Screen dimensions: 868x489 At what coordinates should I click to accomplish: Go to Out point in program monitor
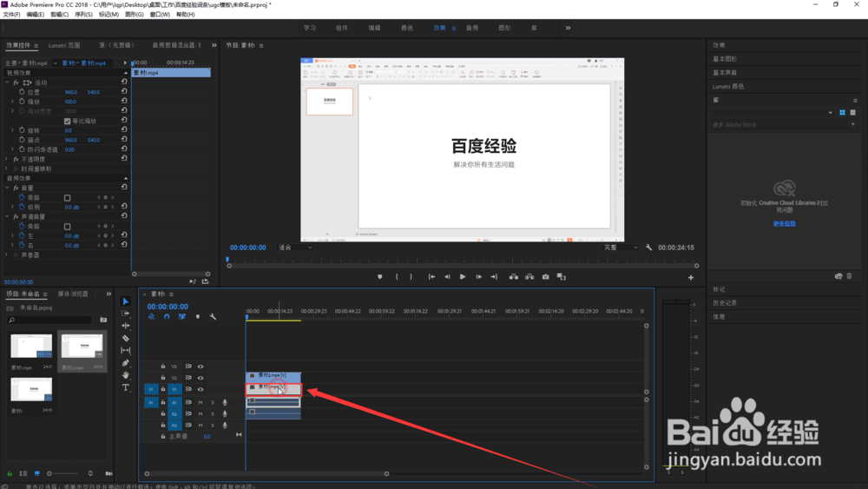coord(494,277)
